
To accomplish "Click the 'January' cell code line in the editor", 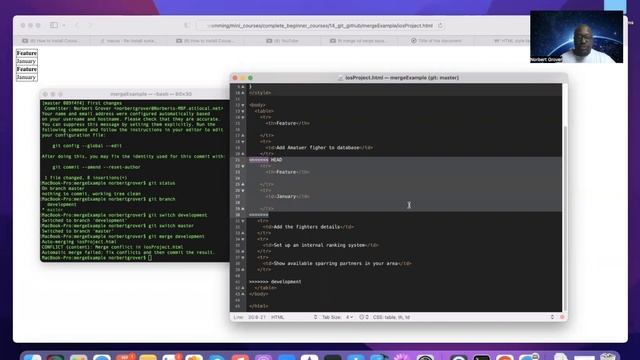I will point(287,196).
